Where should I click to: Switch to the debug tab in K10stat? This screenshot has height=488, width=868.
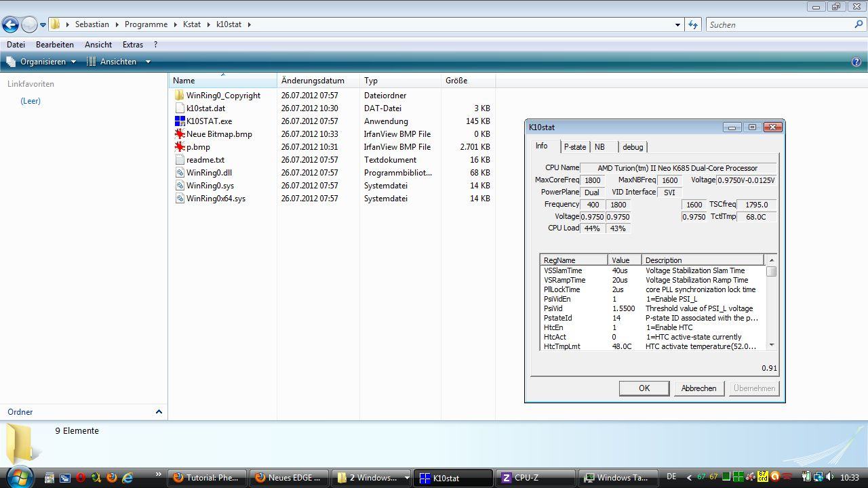point(633,147)
